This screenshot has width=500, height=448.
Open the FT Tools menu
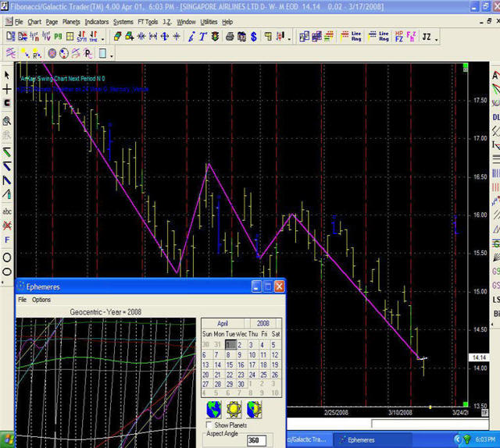click(148, 22)
